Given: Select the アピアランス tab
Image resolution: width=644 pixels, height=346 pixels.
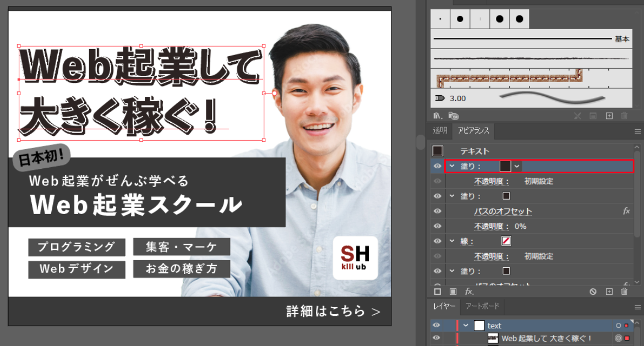Looking at the screenshot, I should (x=473, y=130).
